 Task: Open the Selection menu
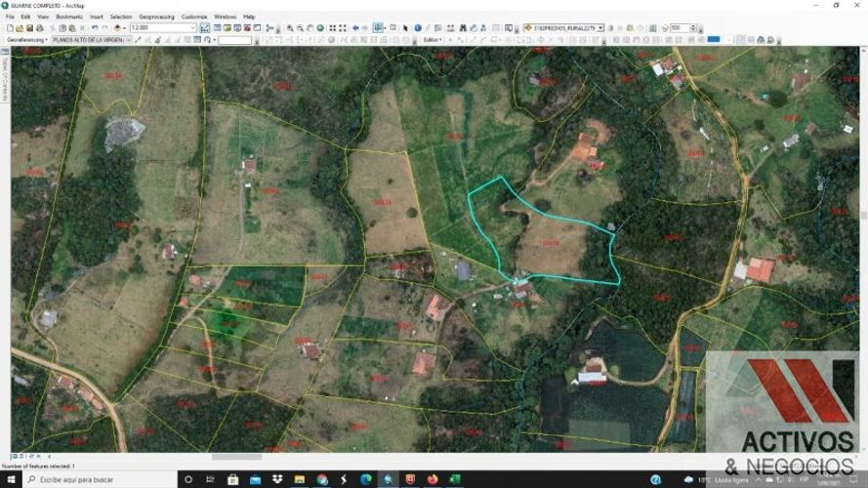pyautogui.click(x=121, y=17)
